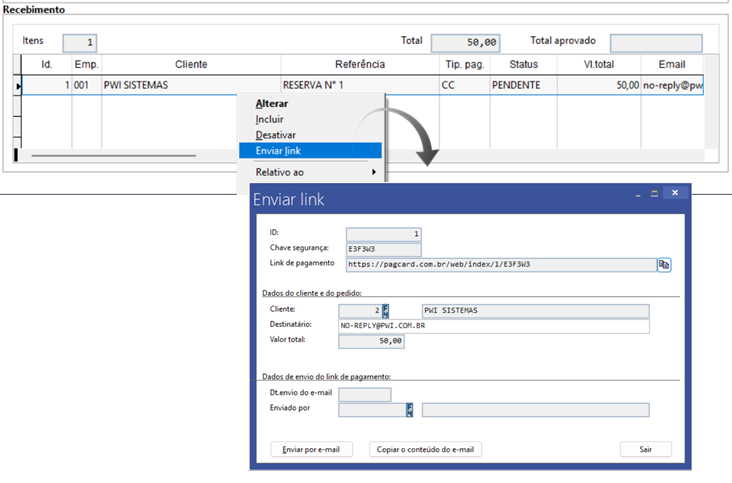Click the copy payment link icon
This screenshot has height=483, width=732.
(663, 264)
